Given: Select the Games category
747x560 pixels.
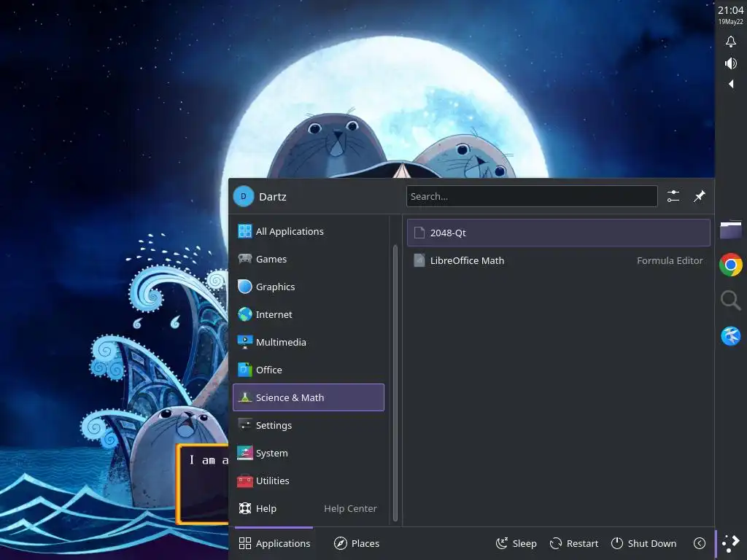Looking at the screenshot, I should click(x=309, y=259).
